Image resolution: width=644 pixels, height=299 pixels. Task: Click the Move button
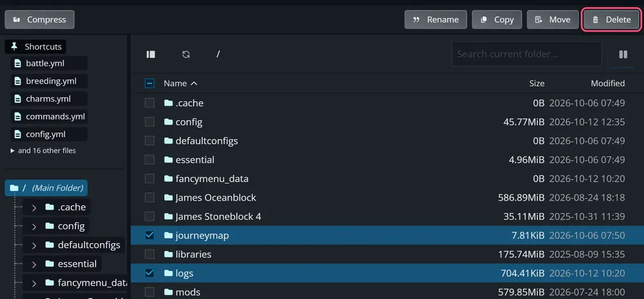553,20
